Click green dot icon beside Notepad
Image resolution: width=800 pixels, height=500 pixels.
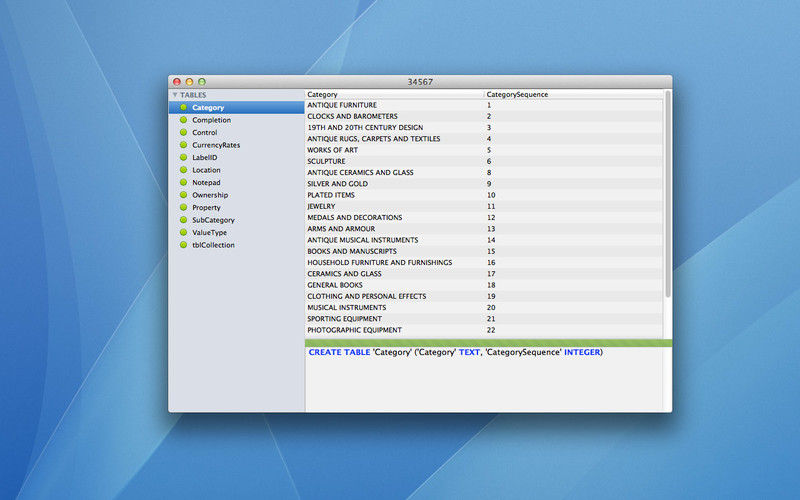tap(183, 182)
